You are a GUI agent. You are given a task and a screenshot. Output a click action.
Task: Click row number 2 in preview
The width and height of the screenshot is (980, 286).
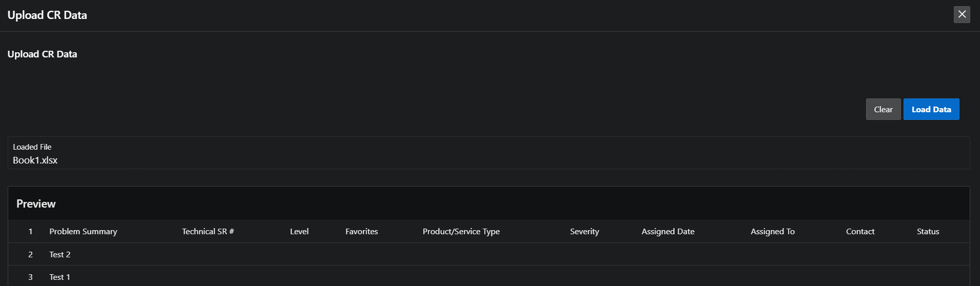click(x=30, y=254)
